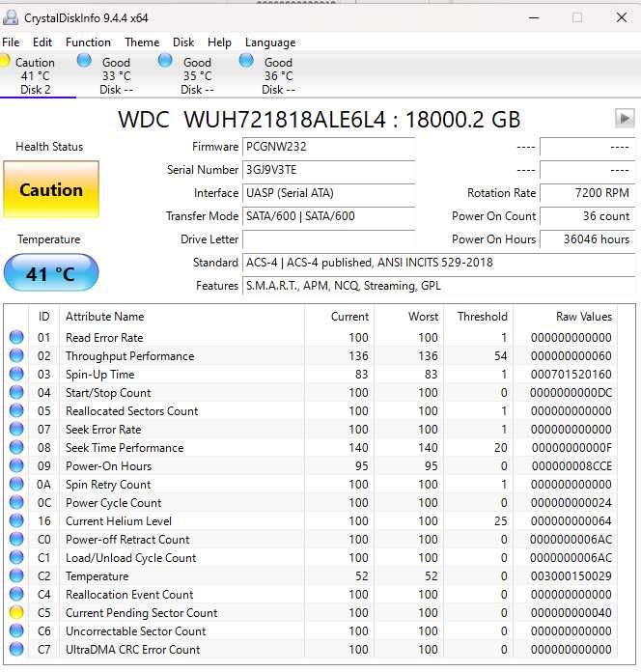The width and height of the screenshot is (641, 672).
Task: Click the next disk arrow button
Action: 625,118
